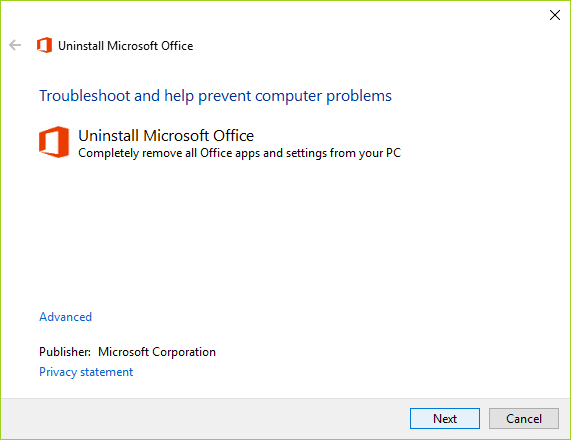Viewport: 571px width, 440px height.
Task: Open the Advanced options link
Action: tap(66, 317)
